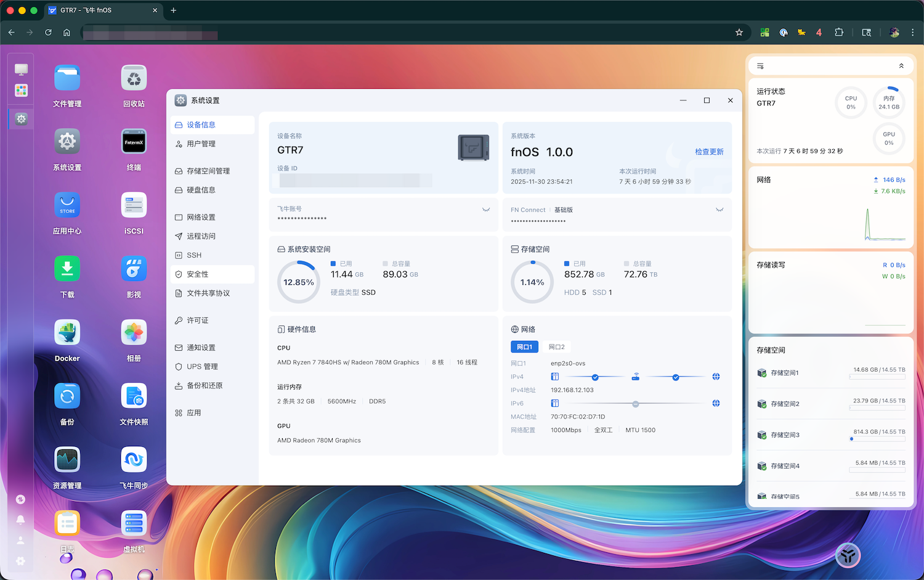Select 存储空间2 in the widget

click(831, 404)
